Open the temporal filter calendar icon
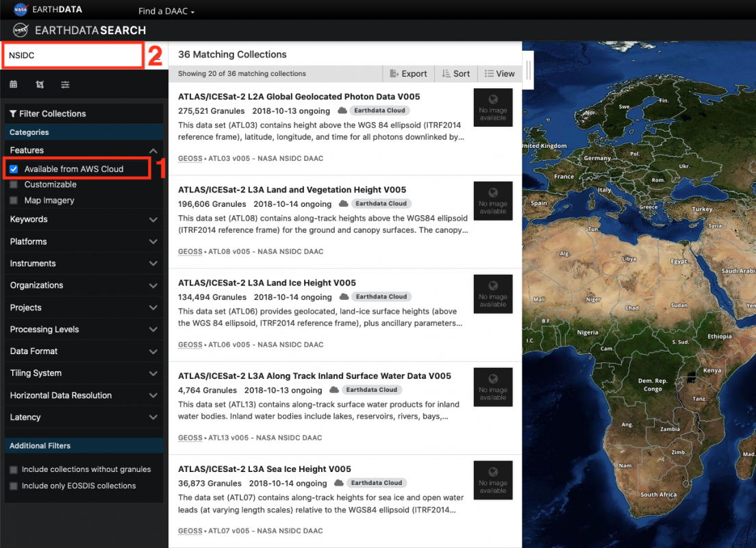This screenshot has height=548, width=756. click(x=13, y=84)
